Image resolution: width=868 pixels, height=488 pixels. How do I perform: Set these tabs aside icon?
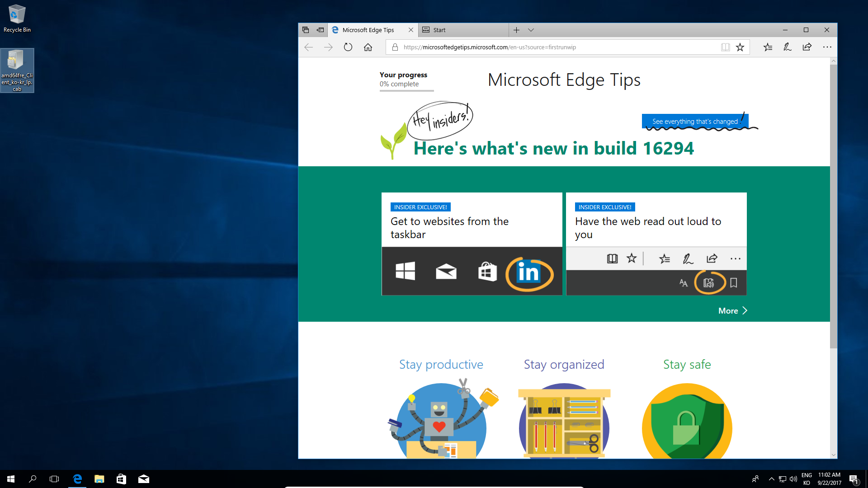pyautogui.click(x=320, y=30)
